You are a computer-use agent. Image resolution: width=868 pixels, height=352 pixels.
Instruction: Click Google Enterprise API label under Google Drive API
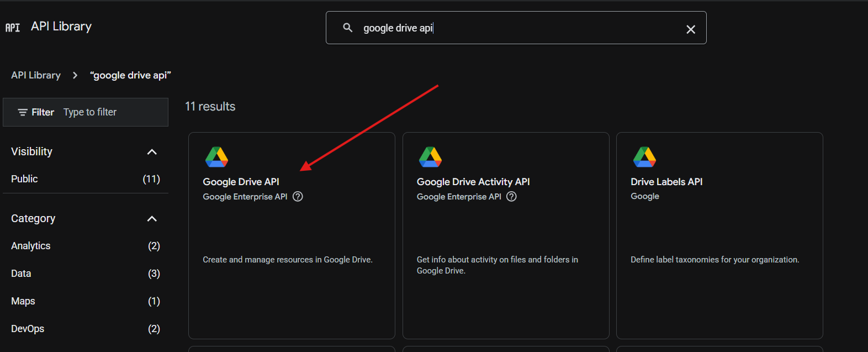(x=245, y=197)
